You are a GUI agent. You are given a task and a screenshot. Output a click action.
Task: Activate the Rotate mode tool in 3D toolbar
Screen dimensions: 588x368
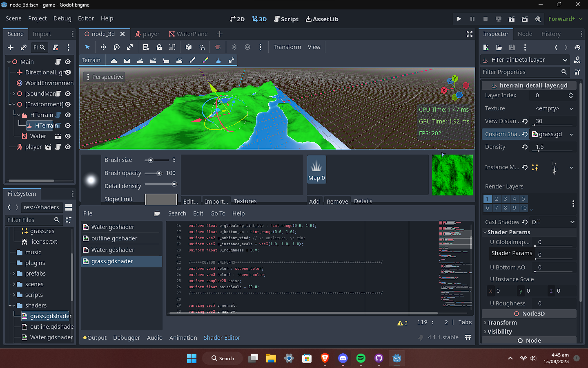[x=117, y=47]
